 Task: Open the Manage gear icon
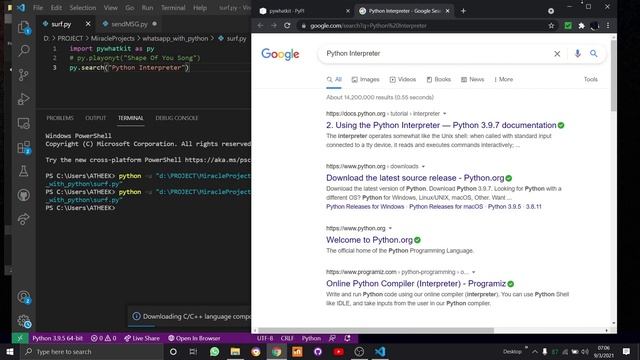click(x=24, y=321)
